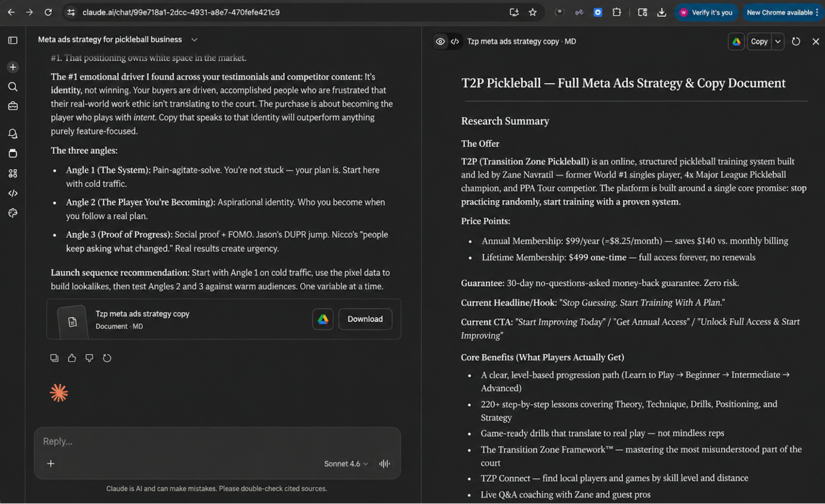Download the Tzp meta ads strategy document
This screenshot has width=825, height=504.
365,319
